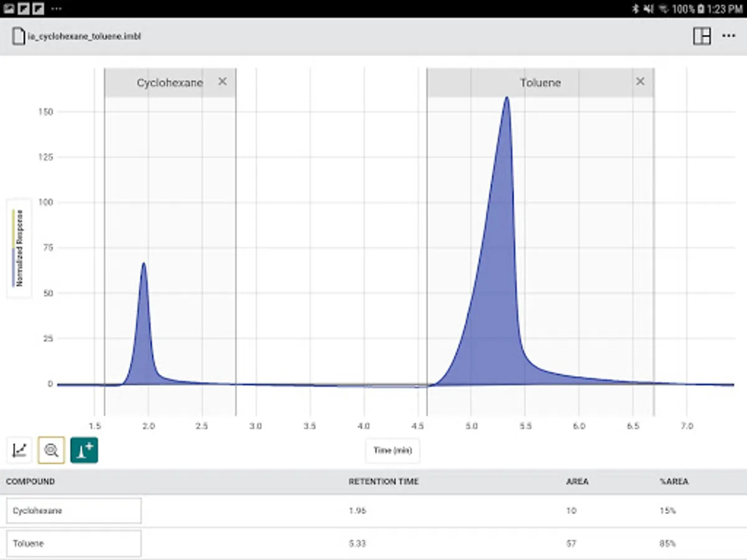Click the RETENTION TIME column header
The width and height of the screenshot is (747, 560).
coord(383,482)
